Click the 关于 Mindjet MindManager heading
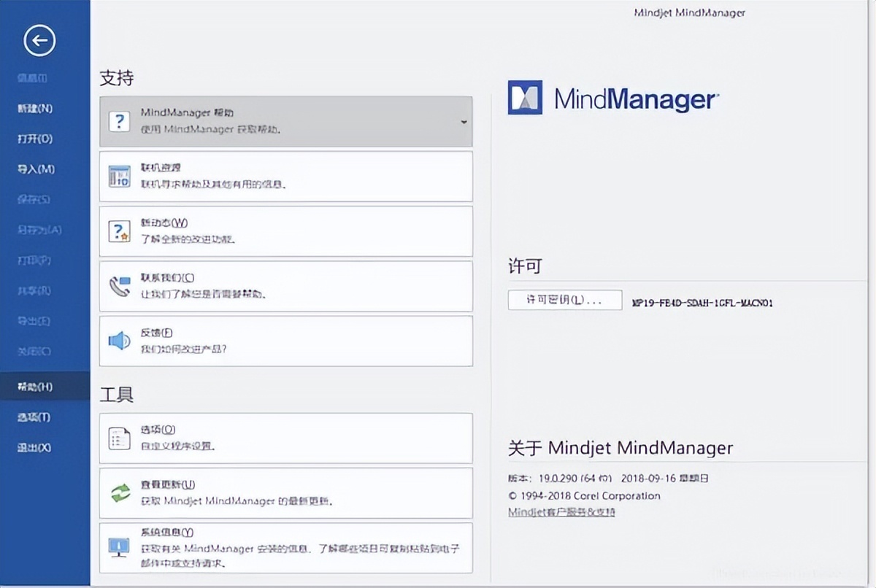The image size is (876, 588). (620, 447)
